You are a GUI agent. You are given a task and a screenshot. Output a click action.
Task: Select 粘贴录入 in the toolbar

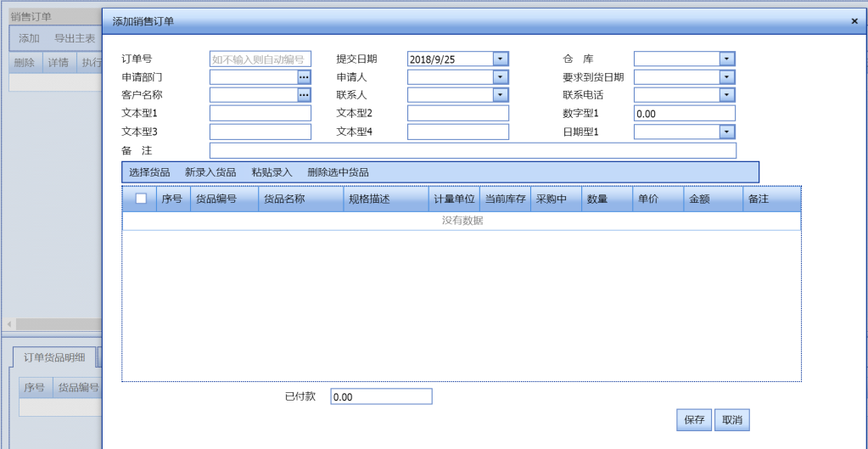272,172
